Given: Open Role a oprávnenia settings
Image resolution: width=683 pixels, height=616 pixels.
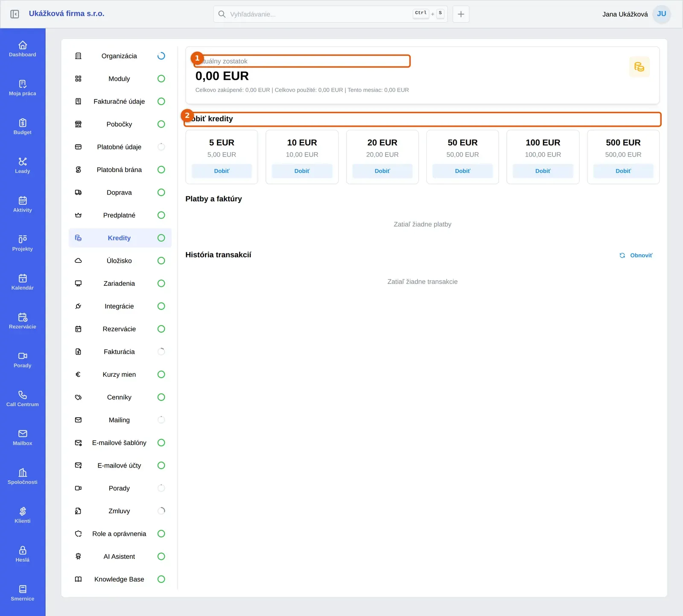Looking at the screenshot, I should [x=120, y=534].
